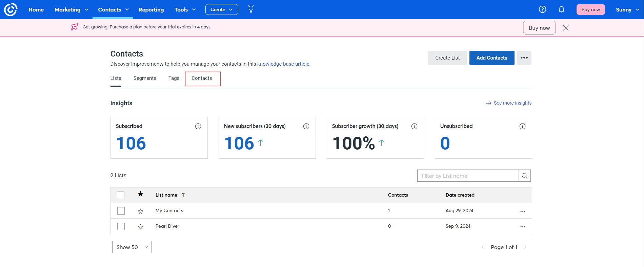Screen dimensions: 644x267
Task: Select the Pearl Diver list checkbox
Action: 121,226
